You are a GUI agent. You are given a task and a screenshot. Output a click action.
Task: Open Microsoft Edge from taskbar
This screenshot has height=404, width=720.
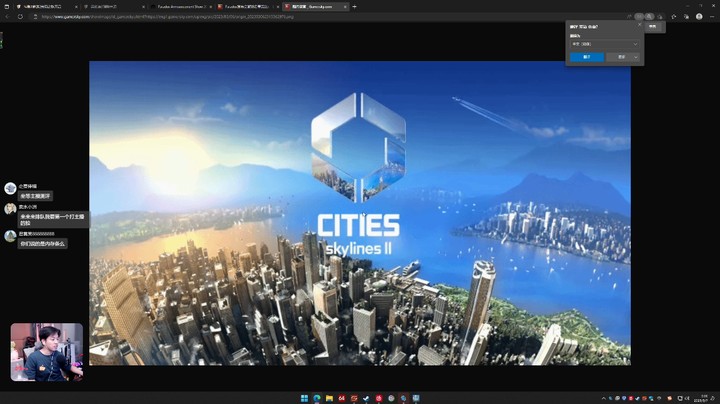[317, 398]
